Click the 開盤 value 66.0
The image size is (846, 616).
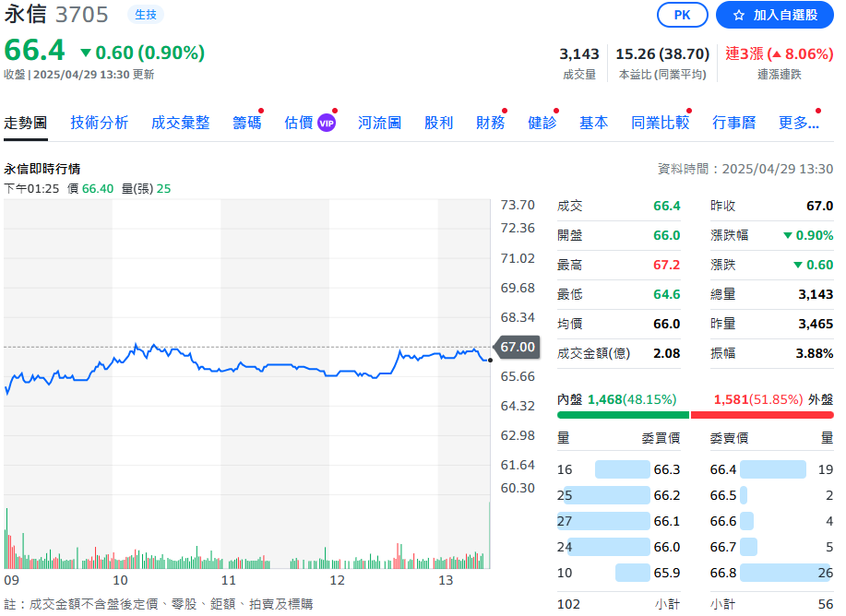tap(666, 236)
